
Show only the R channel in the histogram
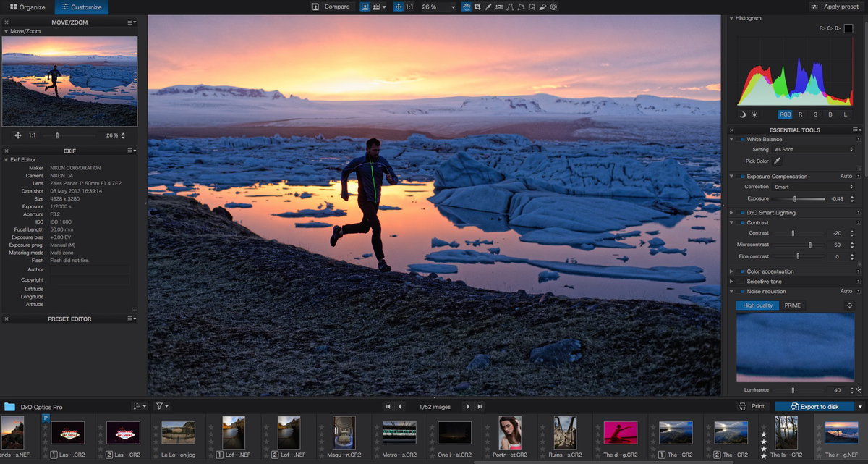pos(800,114)
